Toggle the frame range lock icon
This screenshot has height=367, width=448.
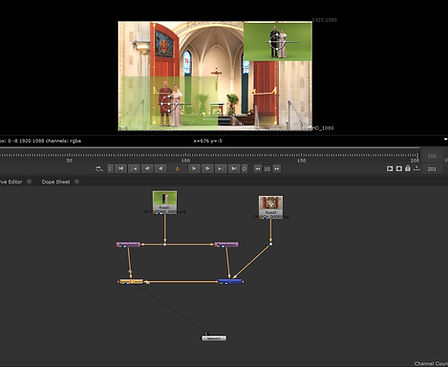coord(408,168)
